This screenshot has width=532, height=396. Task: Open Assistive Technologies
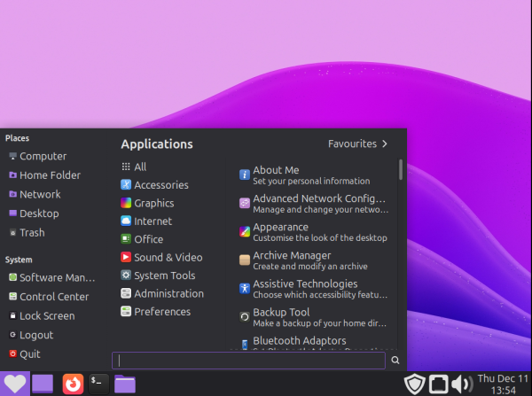click(x=314, y=289)
